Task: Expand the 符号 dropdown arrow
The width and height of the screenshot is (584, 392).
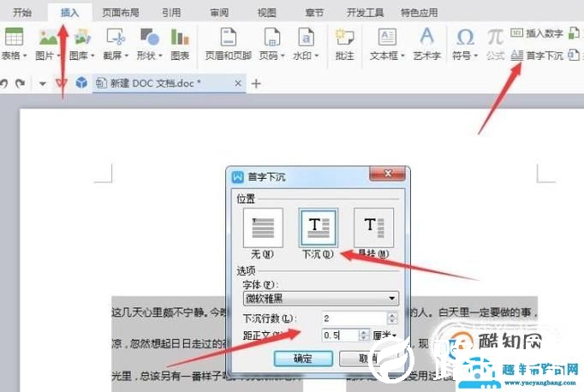Action: 475,56
